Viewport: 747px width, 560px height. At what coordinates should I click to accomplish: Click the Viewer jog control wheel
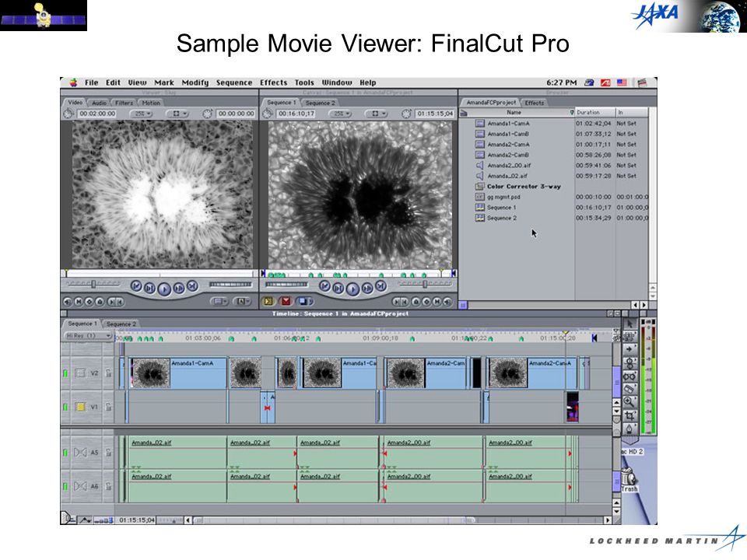pos(230,285)
